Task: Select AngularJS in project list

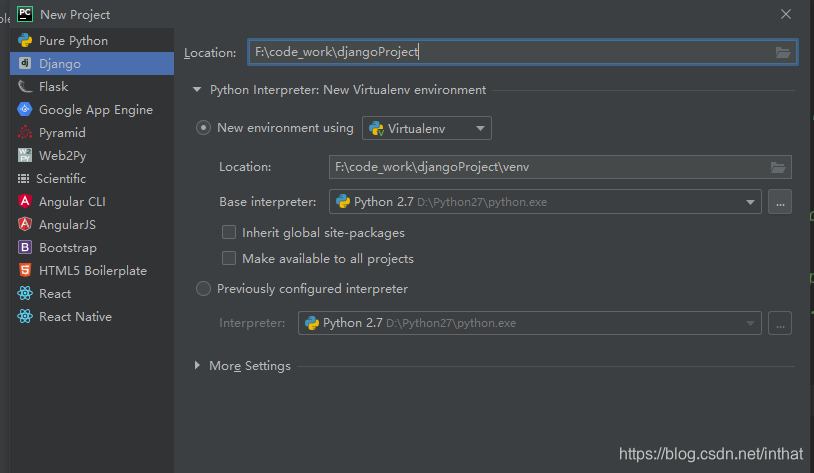Action: pos(92,224)
